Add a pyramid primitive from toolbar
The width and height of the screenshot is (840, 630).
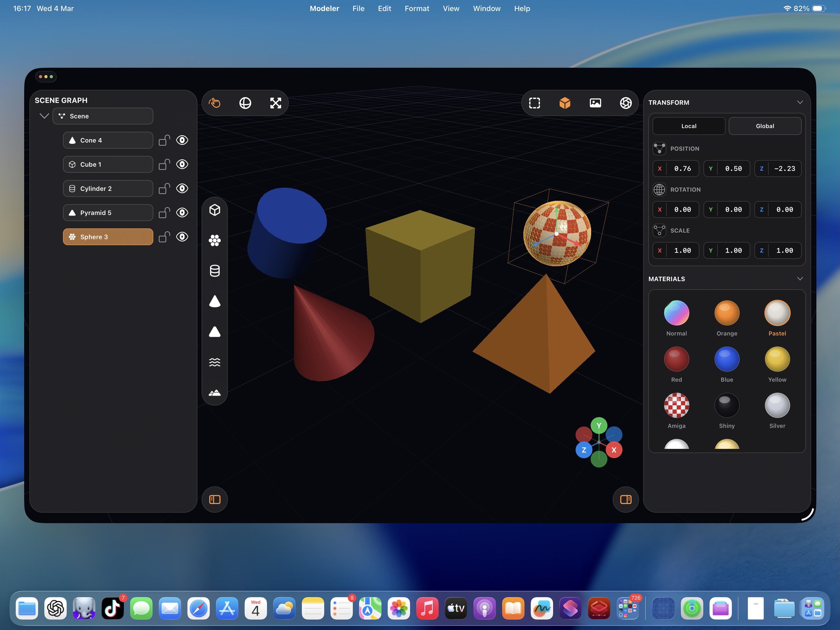pos(214,332)
